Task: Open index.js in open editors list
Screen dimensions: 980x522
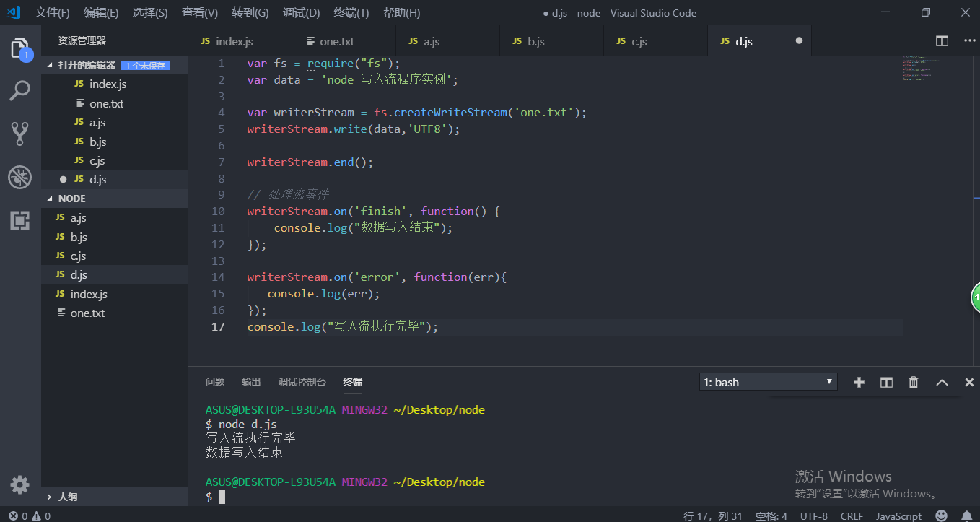Action: coord(115,84)
